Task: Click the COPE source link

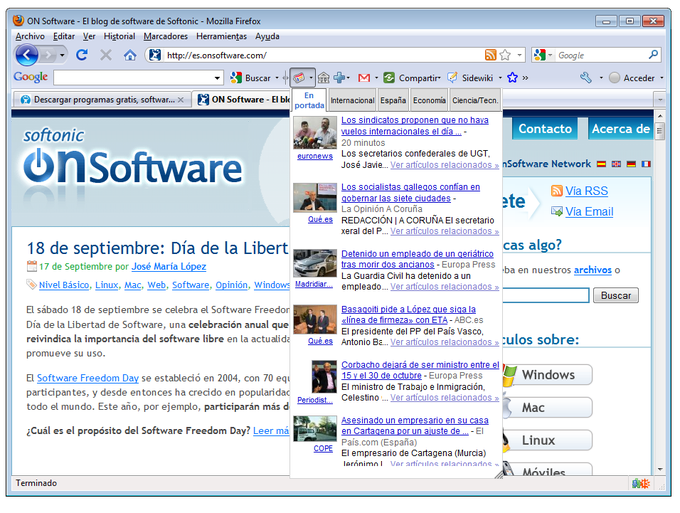Action: [323, 448]
